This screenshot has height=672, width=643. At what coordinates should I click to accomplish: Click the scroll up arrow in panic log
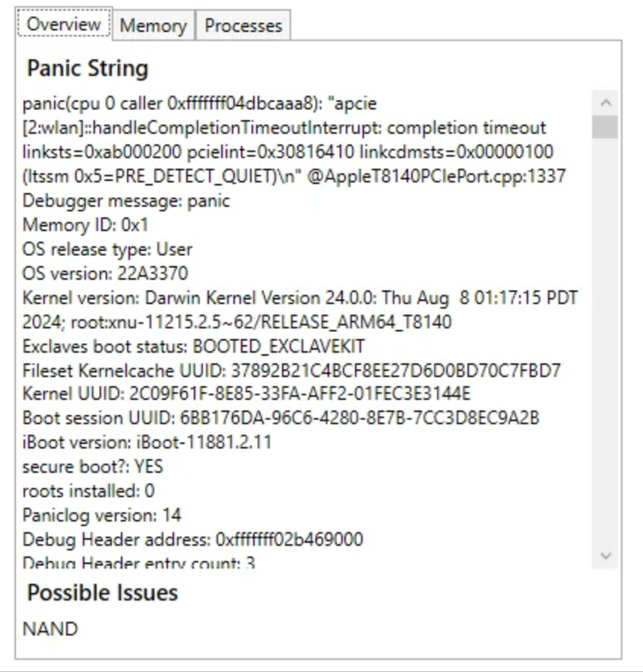point(605,103)
